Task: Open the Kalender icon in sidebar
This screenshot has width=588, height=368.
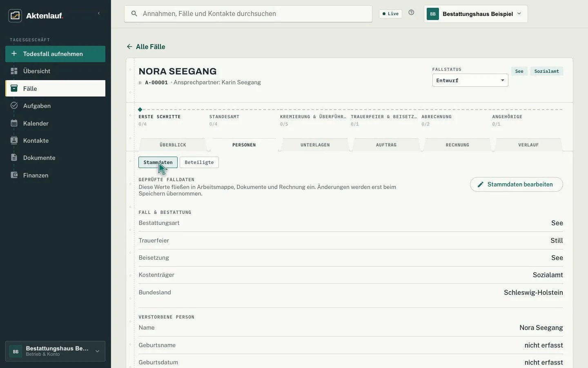Action: (14, 123)
